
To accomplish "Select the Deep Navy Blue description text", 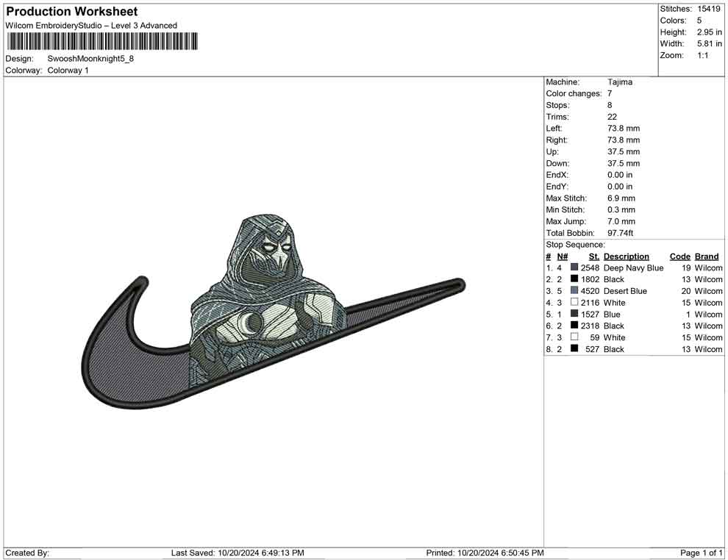I will [x=633, y=268].
